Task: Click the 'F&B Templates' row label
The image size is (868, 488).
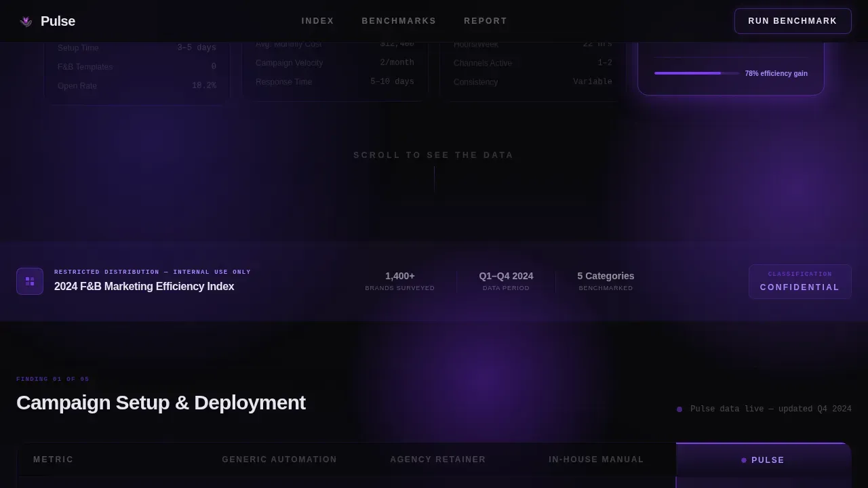Action: pos(85,67)
